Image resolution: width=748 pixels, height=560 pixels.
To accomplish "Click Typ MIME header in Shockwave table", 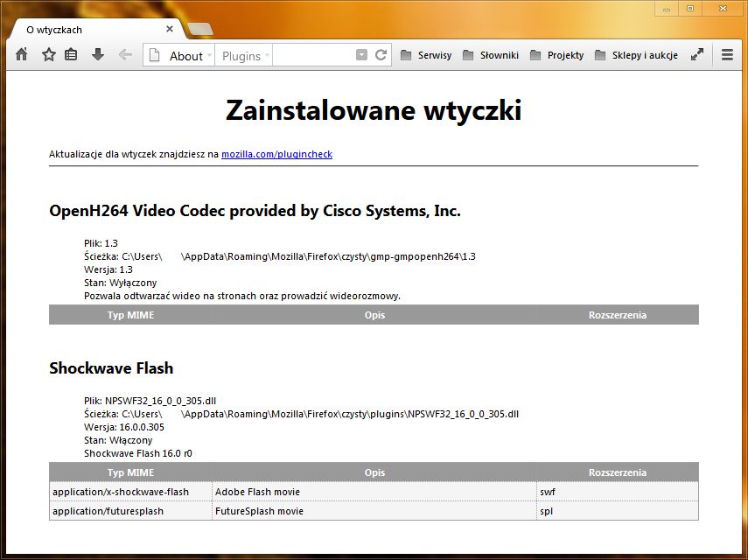I will [130, 472].
